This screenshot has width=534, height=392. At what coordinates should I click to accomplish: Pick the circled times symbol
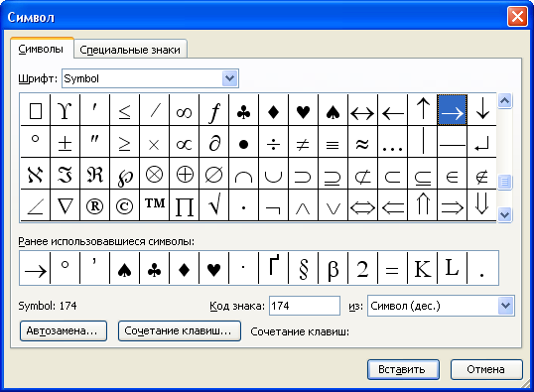tap(154, 174)
